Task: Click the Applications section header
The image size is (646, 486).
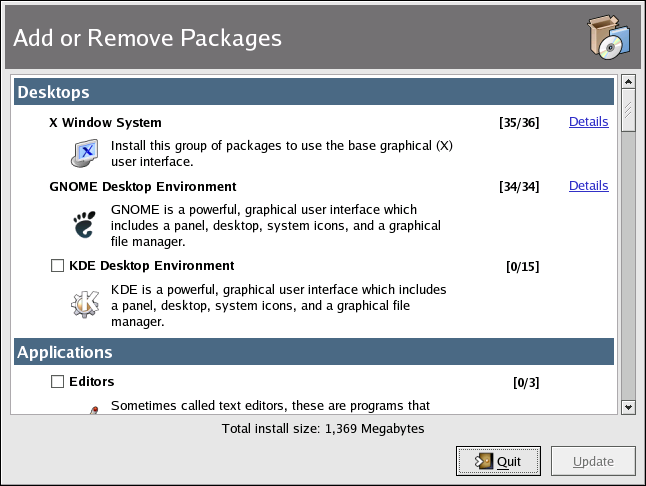Action: (313, 352)
